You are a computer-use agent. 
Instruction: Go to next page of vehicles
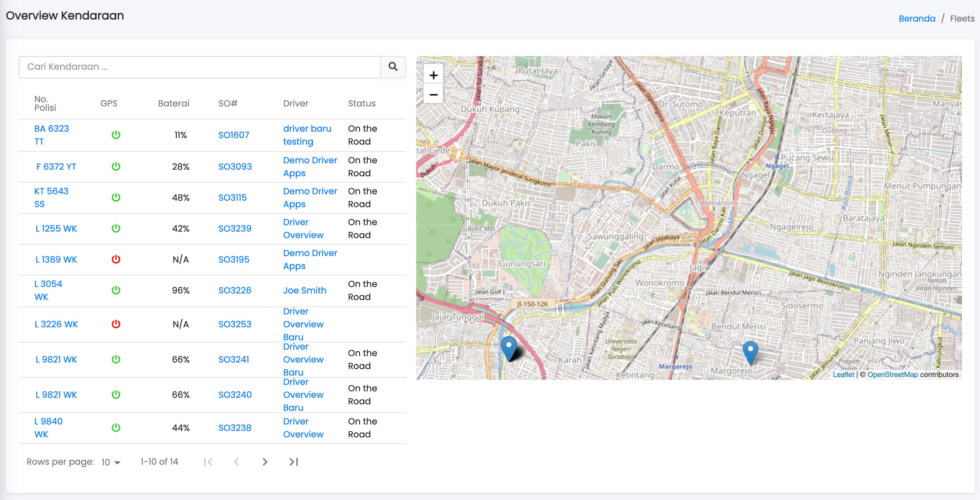coord(265,462)
